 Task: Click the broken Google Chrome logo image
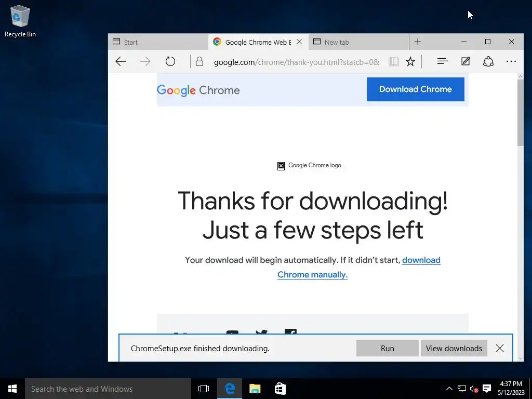[x=281, y=166]
